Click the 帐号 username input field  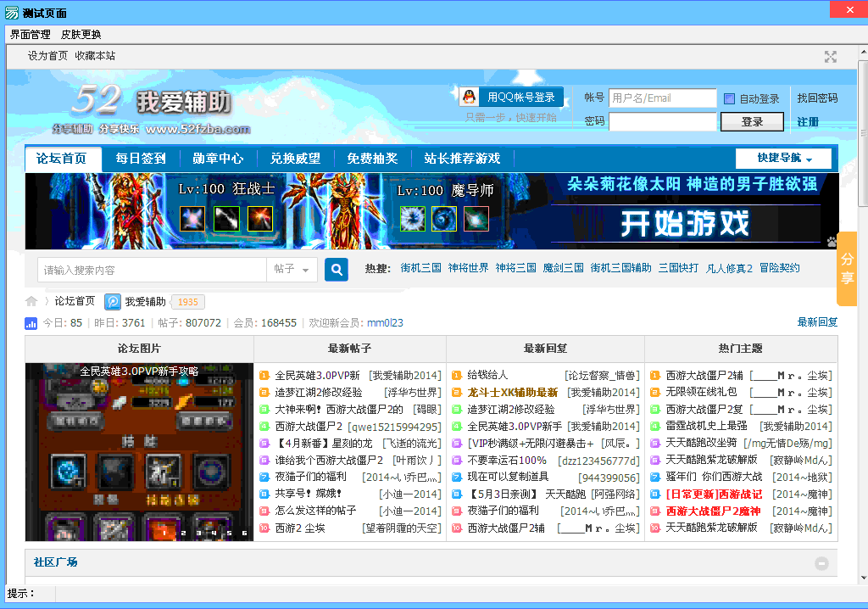click(x=663, y=98)
